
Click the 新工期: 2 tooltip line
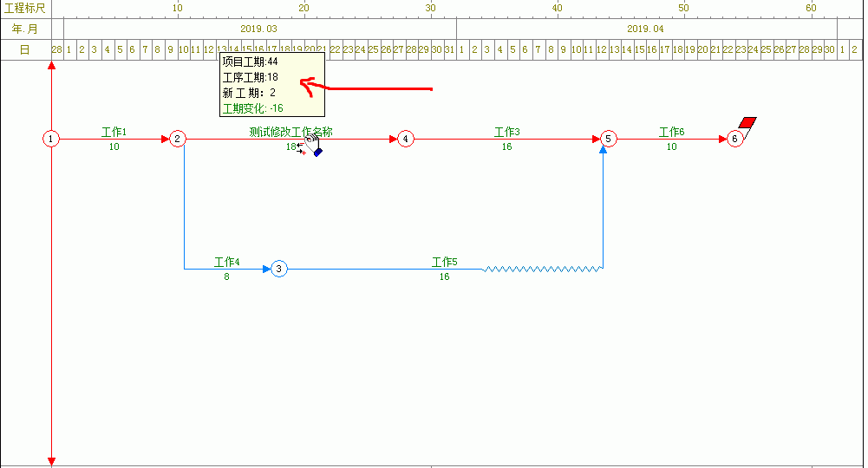coord(249,93)
